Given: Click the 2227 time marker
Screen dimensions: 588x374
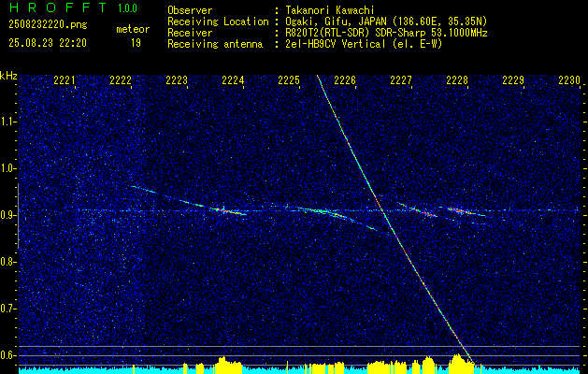Looking at the screenshot, I should (401, 80).
